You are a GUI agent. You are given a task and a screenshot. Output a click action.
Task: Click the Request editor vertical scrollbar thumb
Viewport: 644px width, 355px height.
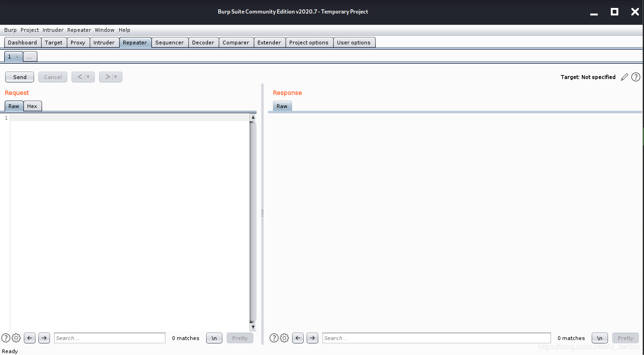point(253,222)
